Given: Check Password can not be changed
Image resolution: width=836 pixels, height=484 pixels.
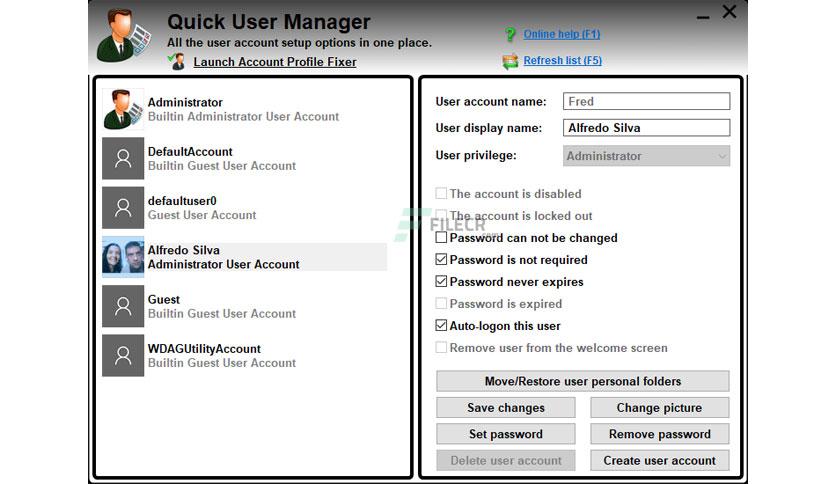Looking at the screenshot, I should (x=441, y=237).
